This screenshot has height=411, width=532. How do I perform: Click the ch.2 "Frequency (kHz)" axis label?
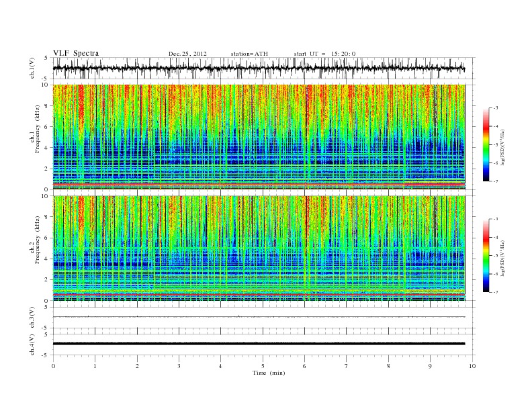pos(38,239)
